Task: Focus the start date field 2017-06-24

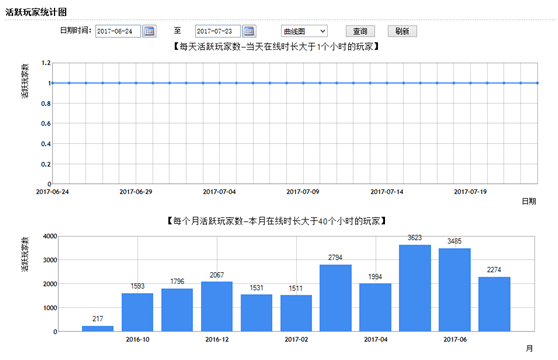Action: [x=118, y=31]
